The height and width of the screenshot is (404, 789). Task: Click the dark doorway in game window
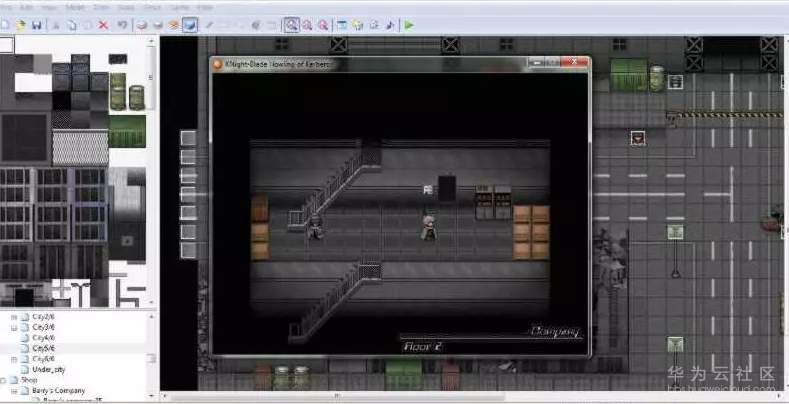447,188
